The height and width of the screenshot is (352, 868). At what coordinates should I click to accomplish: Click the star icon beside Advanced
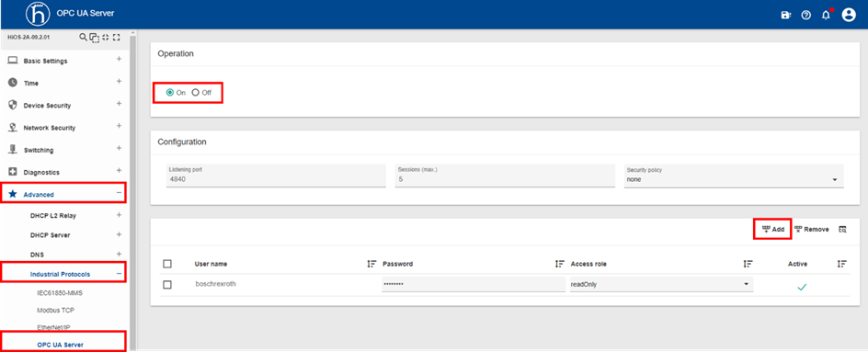[13, 194]
